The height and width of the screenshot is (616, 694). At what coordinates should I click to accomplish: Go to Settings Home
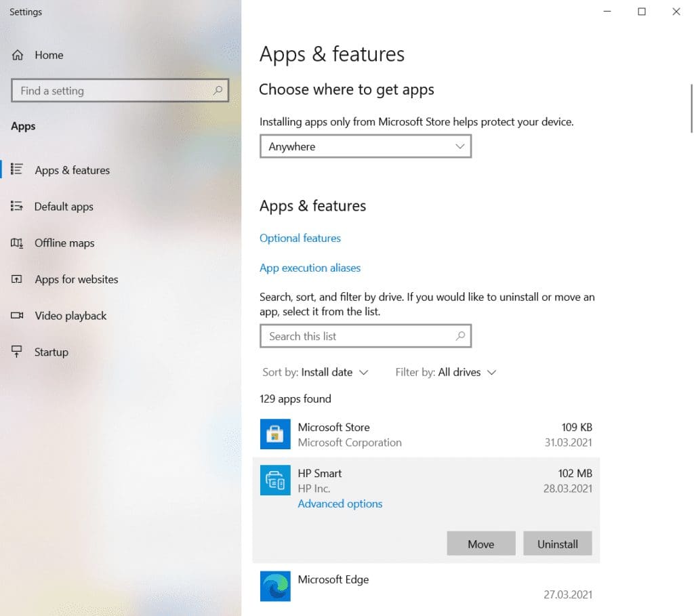(49, 55)
